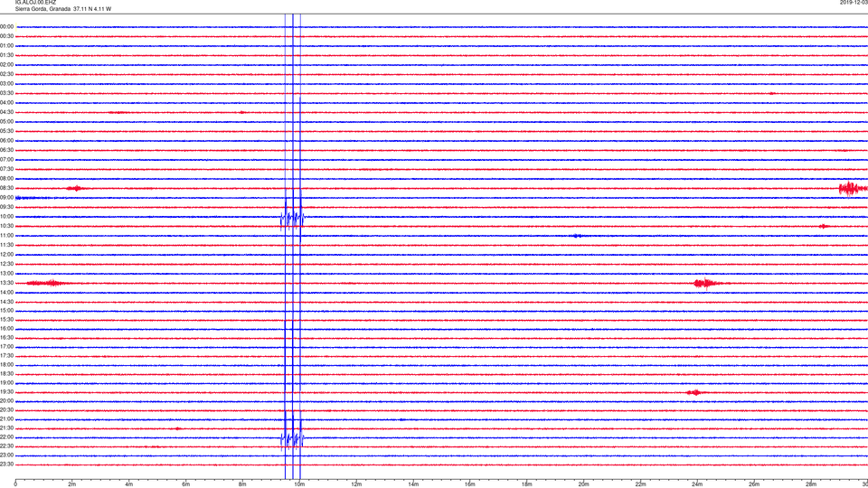This screenshot has height=488, width=868.
Task: Select the '22:30' trace time label
Action: (x=6, y=446)
